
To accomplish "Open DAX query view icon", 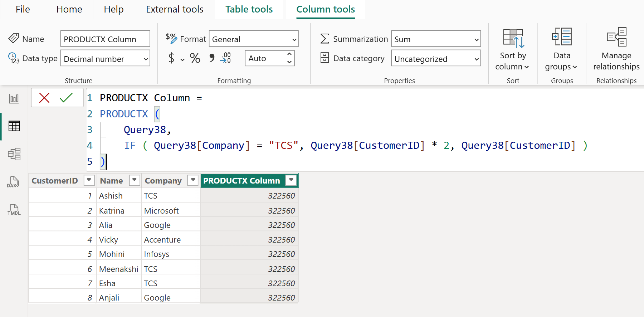I will tap(14, 182).
